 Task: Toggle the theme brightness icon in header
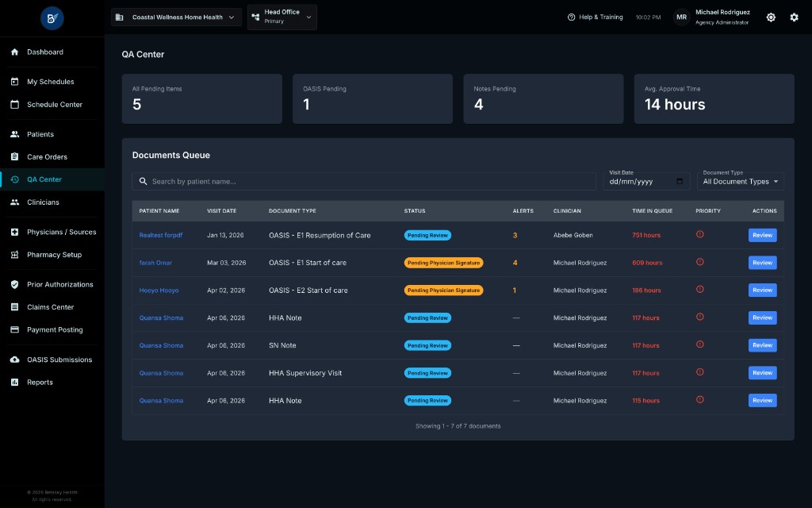tap(771, 17)
